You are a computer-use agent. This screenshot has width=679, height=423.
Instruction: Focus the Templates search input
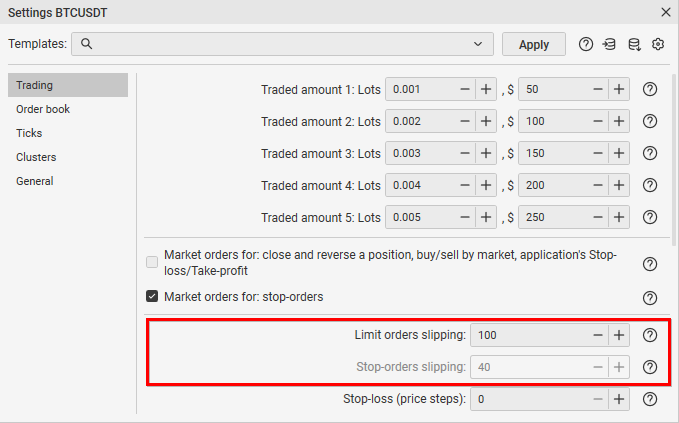tap(282, 44)
